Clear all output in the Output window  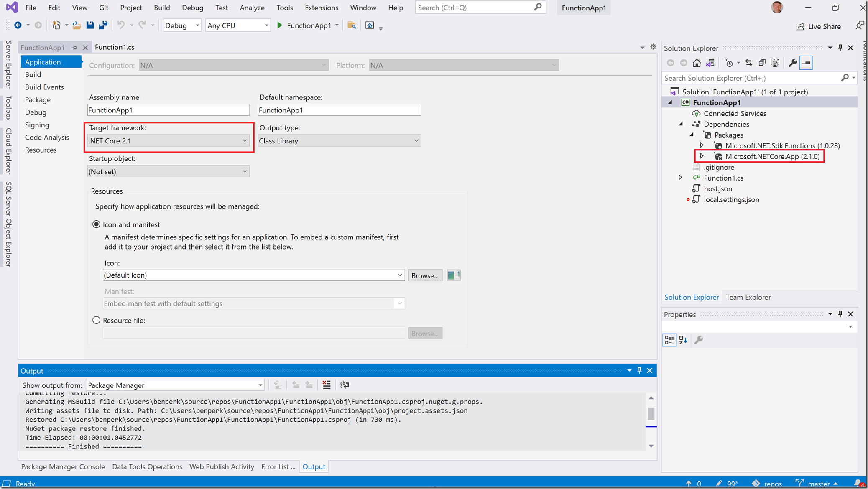coord(327,385)
